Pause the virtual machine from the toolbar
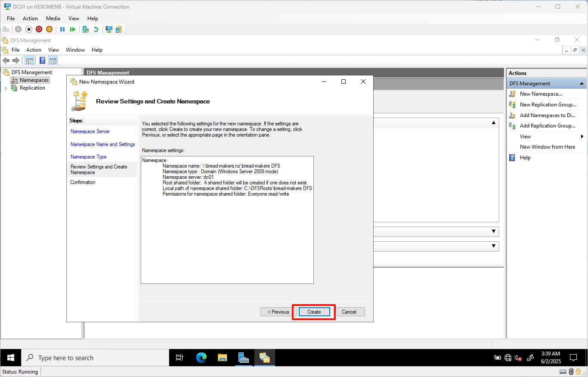588x377 pixels. click(63, 29)
